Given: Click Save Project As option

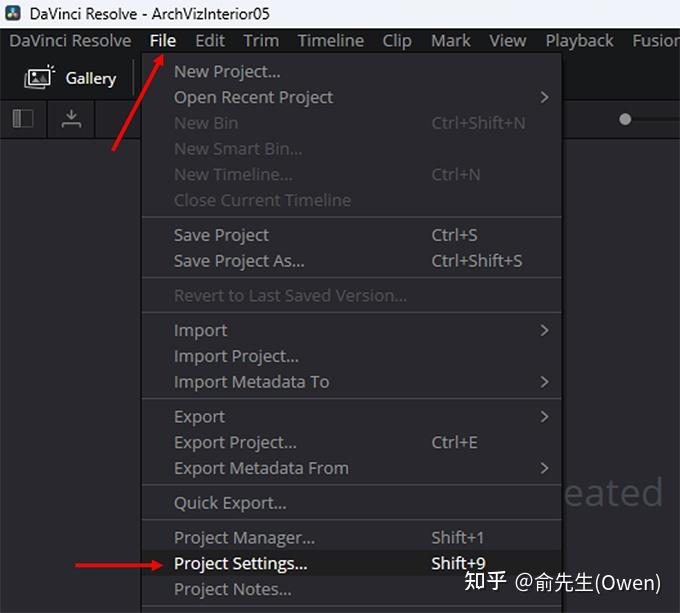Looking at the screenshot, I should pyautogui.click(x=239, y=261).
